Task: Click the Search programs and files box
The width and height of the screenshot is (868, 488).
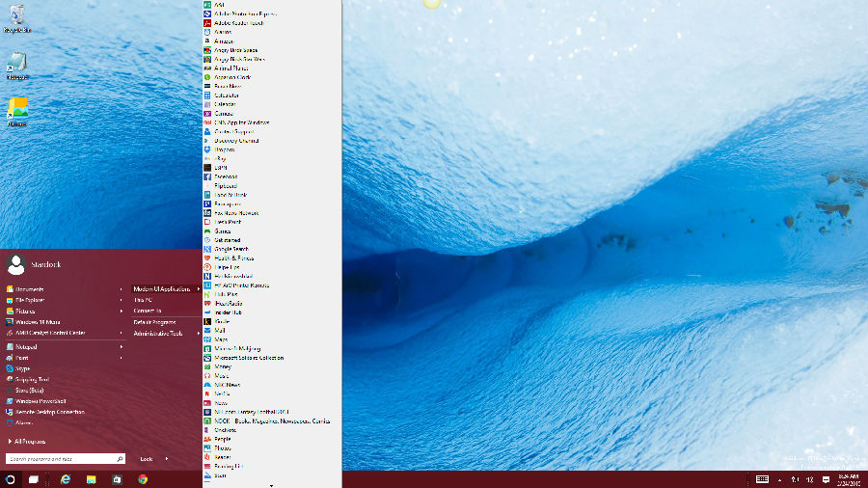Action: pos(61,459)
